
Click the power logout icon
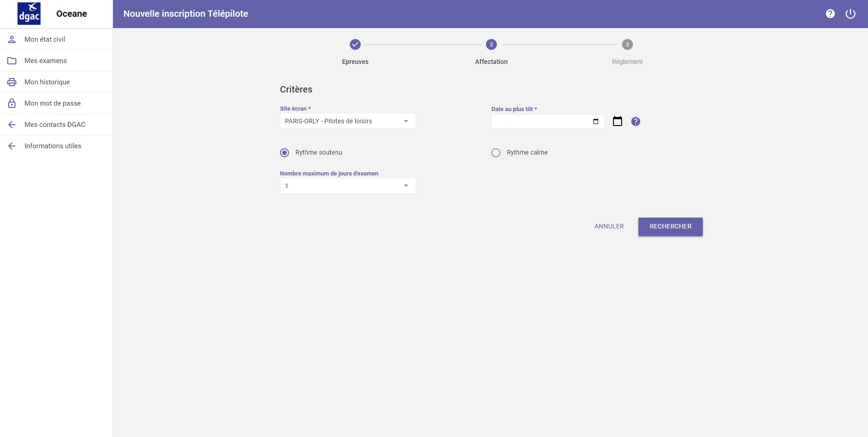850,14
